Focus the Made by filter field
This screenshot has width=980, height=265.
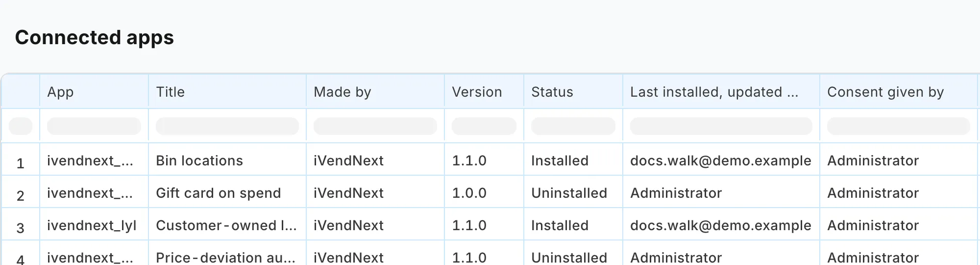click(375, 126)
